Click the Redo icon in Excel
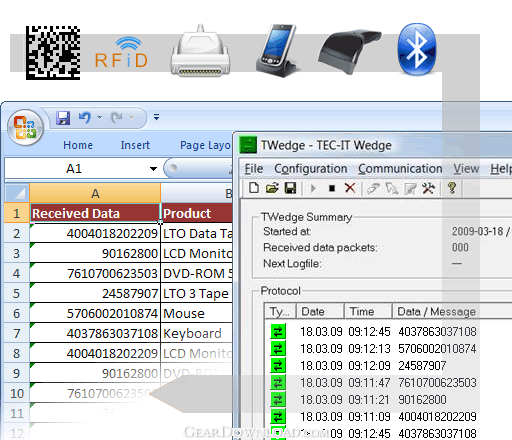This screenshot has width=512, height=440. coord(117,117)
